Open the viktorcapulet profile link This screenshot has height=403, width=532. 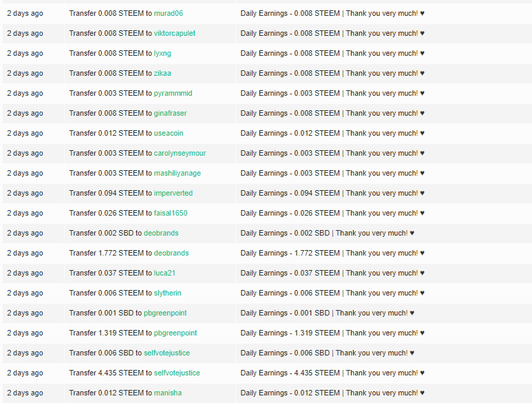point(174,33)
